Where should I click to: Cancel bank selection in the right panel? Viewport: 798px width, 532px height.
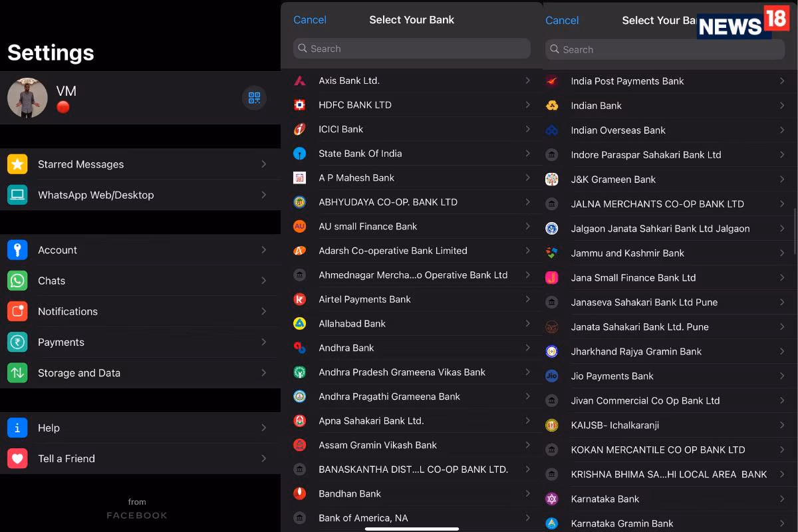point(562,21)
